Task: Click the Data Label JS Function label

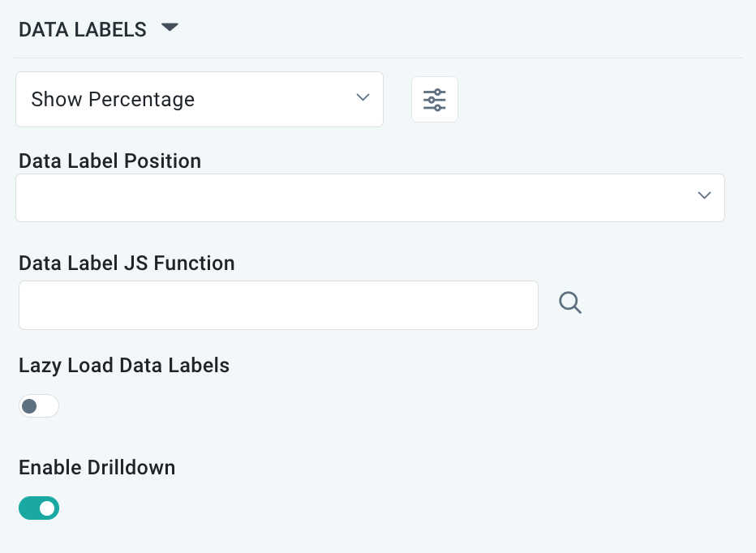Action: point(127,263)
